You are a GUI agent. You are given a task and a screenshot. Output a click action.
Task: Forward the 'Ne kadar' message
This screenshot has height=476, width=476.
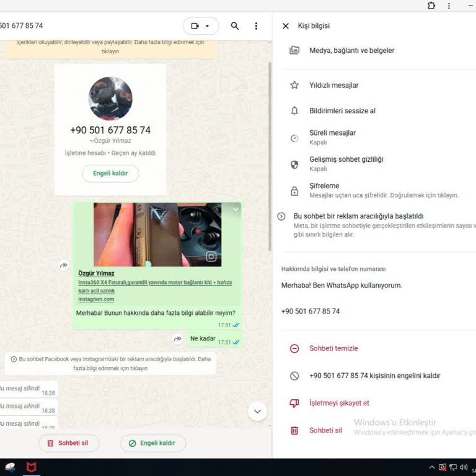coord(177,339)
